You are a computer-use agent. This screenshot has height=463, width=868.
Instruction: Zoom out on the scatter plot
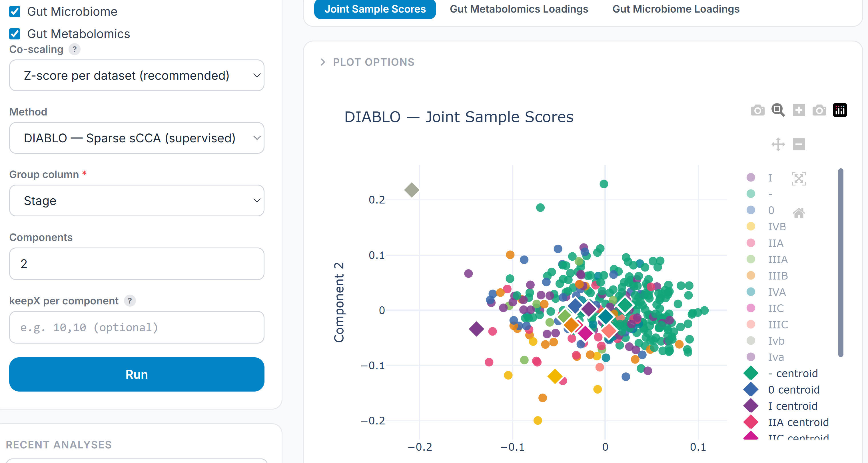(x=799, y=144)
